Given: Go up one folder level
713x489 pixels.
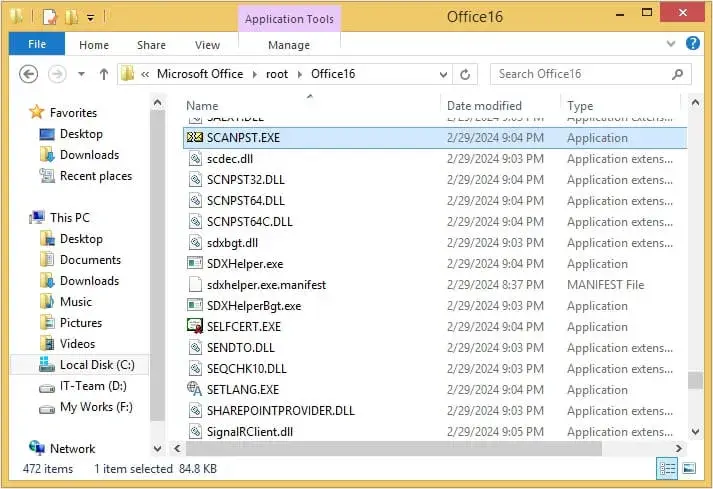Looking at the screenshot, I should pyautogui.click(x=104, y=74).
